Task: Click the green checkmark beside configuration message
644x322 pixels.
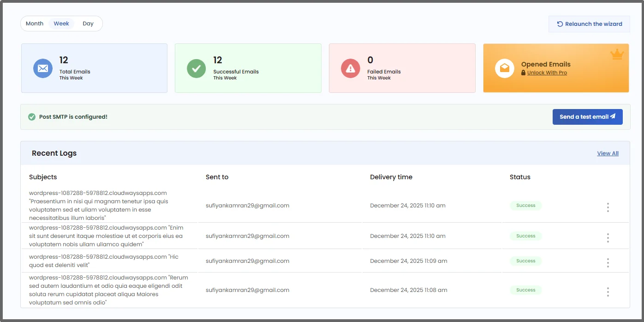Action: [32, 116]
